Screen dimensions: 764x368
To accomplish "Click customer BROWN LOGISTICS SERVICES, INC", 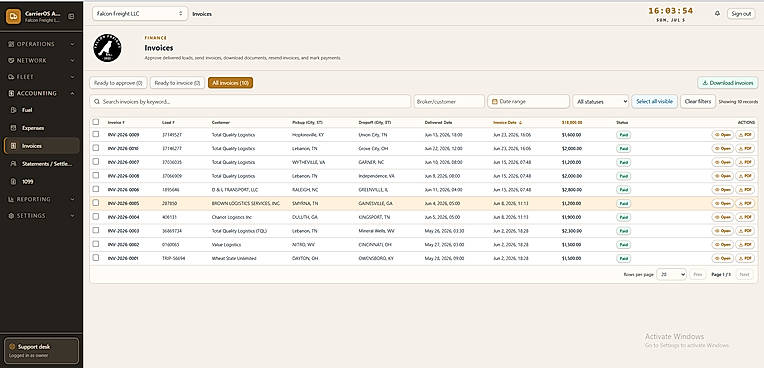I will tap(246, 203).
